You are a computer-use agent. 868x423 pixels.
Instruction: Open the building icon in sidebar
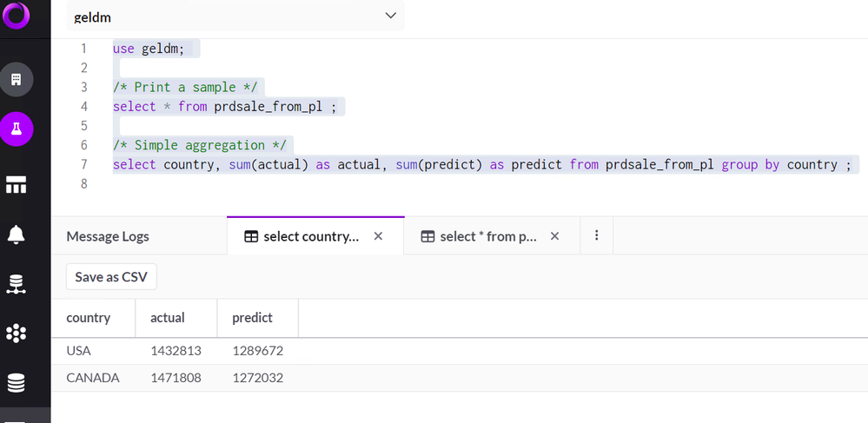point(17,80)
